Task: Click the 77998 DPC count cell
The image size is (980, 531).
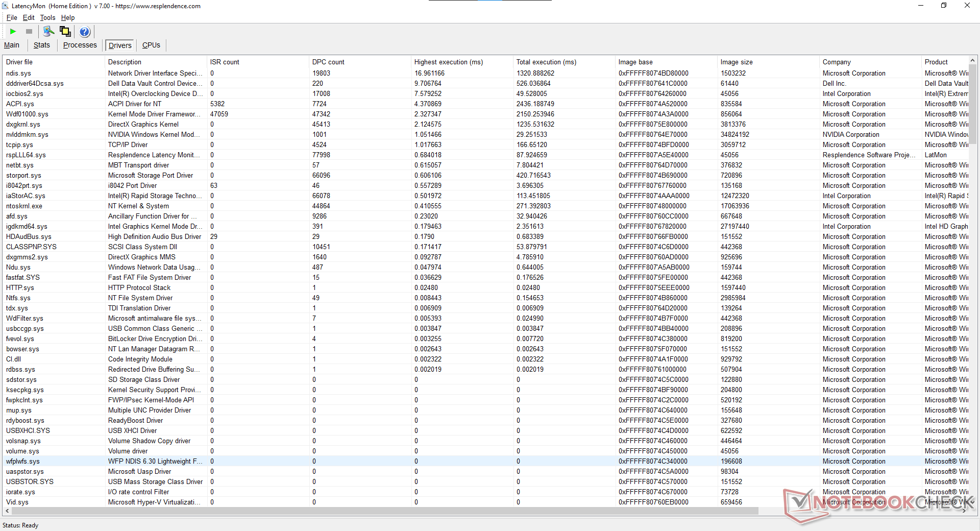Action: [x=321, y=155]
